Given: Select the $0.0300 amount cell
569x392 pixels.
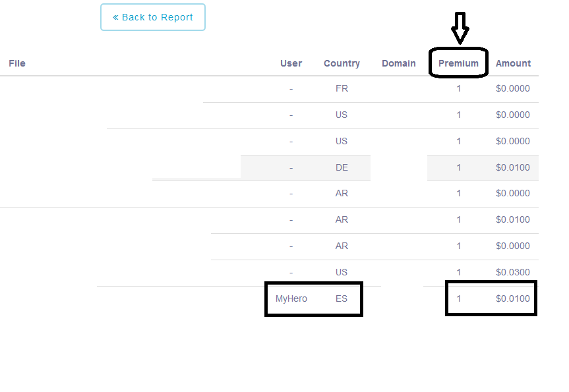Looking at the screenshot, I should pyautogui.click(x=513, y=272).
